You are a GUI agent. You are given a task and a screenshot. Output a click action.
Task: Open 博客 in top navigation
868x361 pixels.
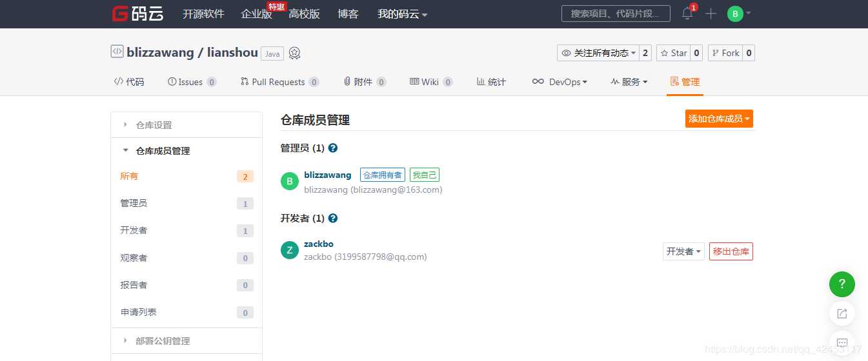pos(348,14)
